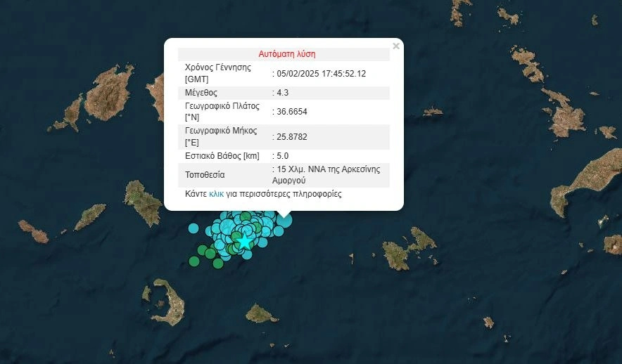Close the earthquake info popup
Image resolution: width=622 pixels, height=364 pixels.
coord(395,46)
